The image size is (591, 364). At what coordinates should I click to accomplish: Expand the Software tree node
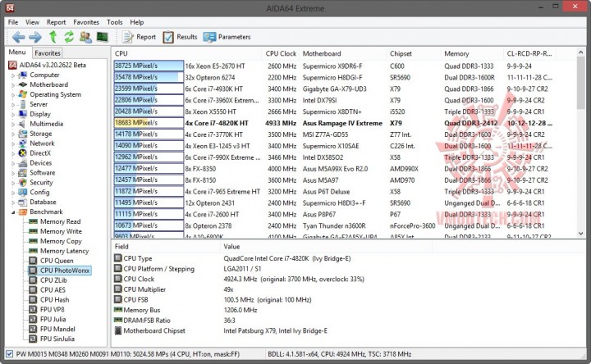[13, 173]
